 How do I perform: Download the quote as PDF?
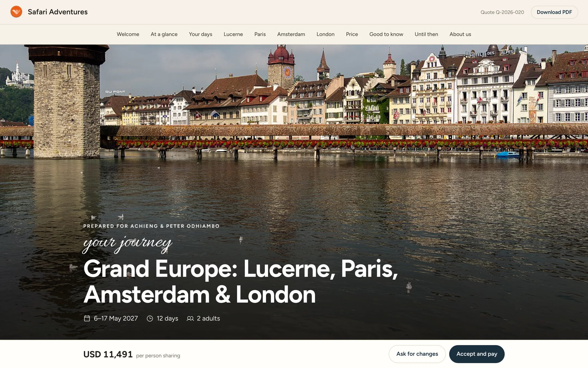tap(554, 12)
